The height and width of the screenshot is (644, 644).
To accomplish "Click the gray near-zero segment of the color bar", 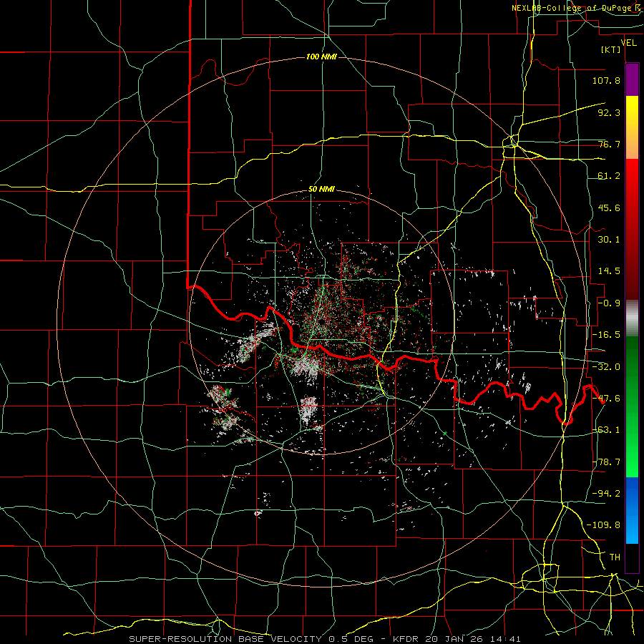I will [x=632, y=318].
